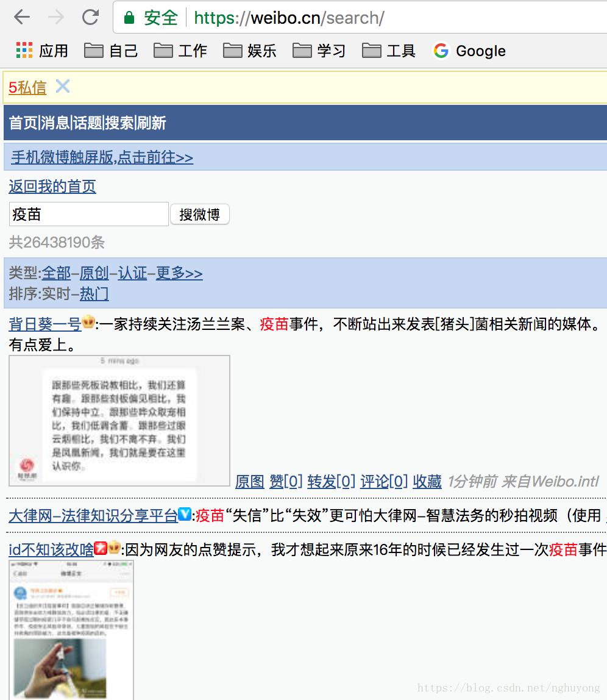Click 赞[0] on first post

pos(286,481)
